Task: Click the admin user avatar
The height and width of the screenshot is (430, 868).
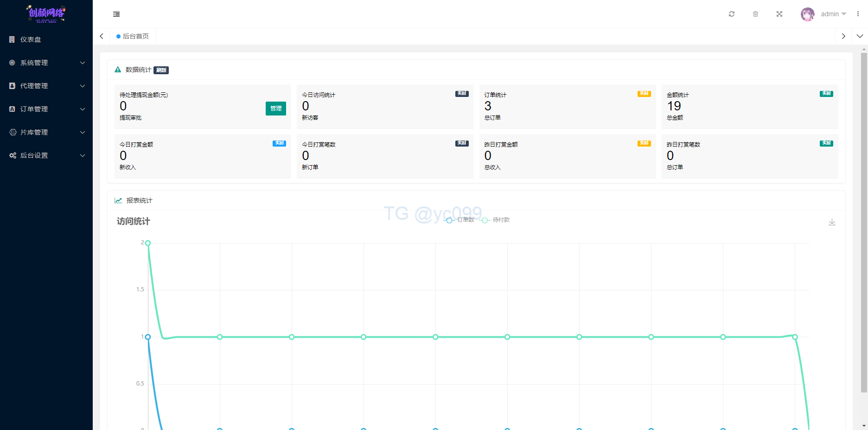Action: 807,14
